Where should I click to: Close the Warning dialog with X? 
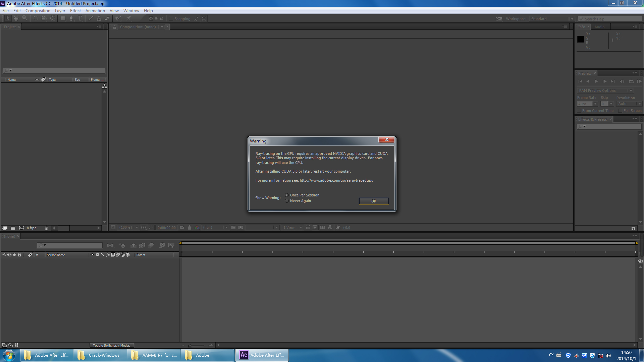click(386, 139)
